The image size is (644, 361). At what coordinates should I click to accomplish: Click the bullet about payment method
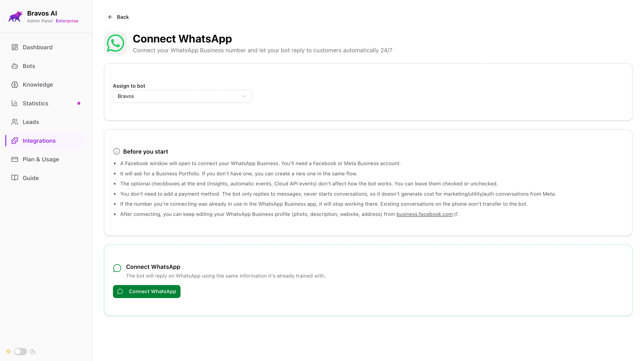(338, 194)
